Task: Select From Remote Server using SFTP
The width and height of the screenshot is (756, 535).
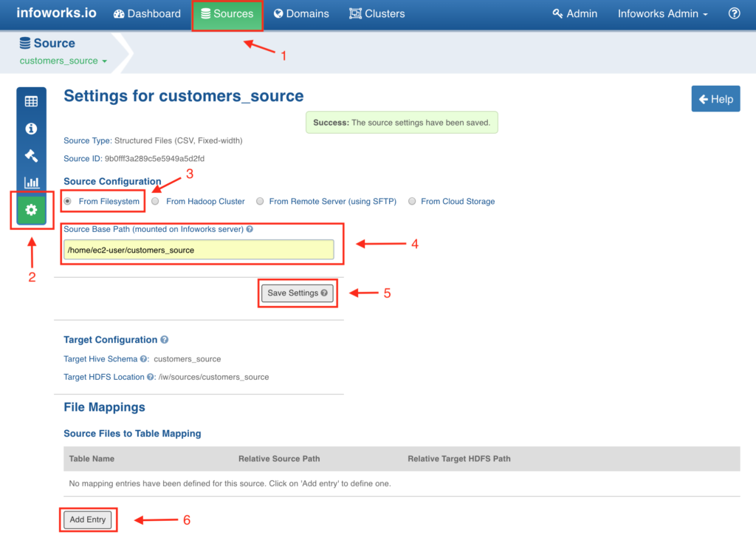Action: coord(260,200)
